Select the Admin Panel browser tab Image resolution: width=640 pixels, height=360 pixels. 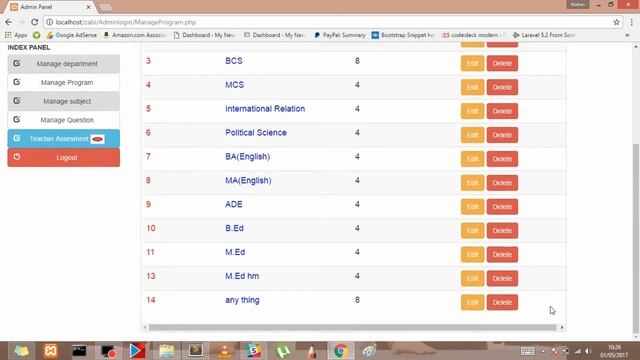(51, 7)
